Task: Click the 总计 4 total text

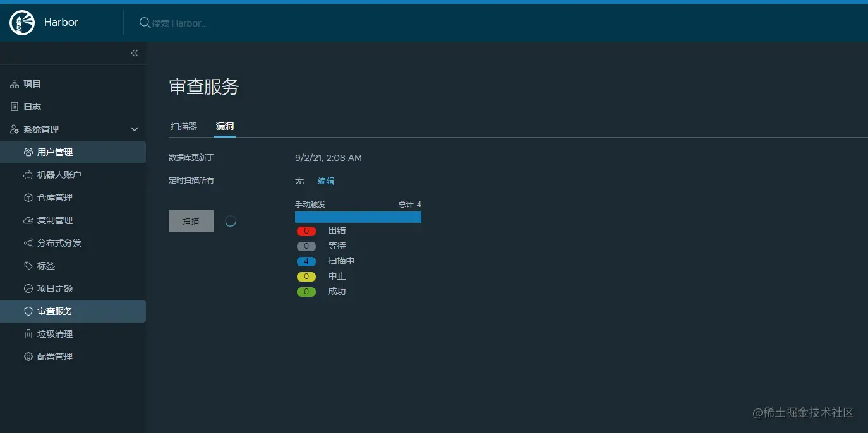Action: [410, 205]
